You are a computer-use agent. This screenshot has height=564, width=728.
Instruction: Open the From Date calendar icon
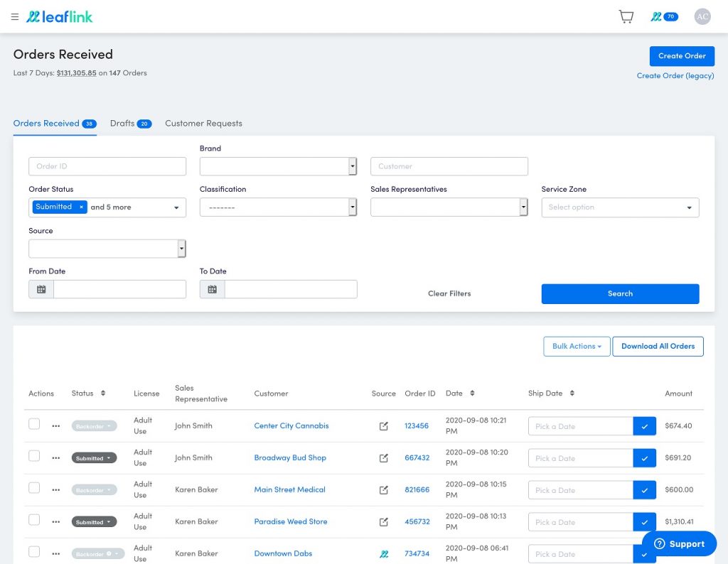[41, 289]
